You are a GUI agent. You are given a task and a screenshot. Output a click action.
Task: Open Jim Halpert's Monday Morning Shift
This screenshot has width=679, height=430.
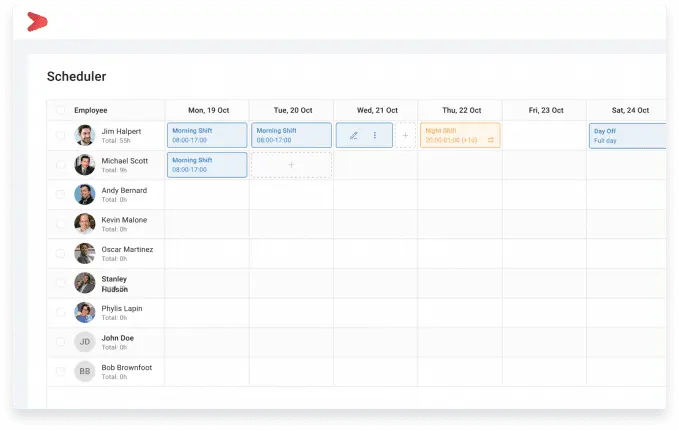(207, 136)
